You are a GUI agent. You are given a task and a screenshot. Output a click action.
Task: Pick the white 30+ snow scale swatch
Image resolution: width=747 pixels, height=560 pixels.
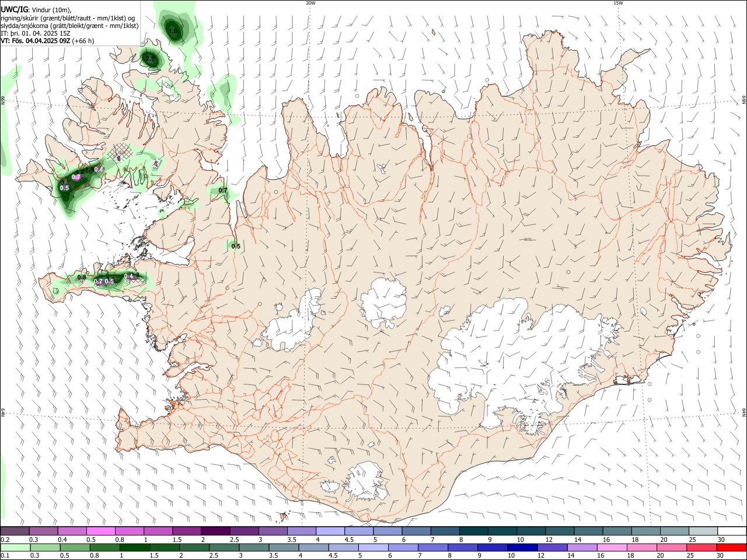(x=732, y=531)
